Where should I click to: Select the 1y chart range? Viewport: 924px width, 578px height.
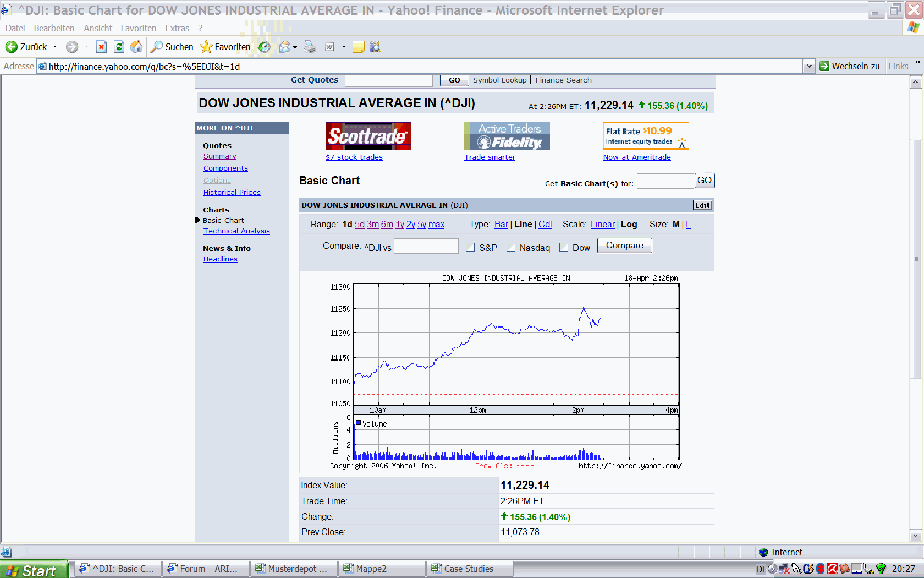[400, 225]
